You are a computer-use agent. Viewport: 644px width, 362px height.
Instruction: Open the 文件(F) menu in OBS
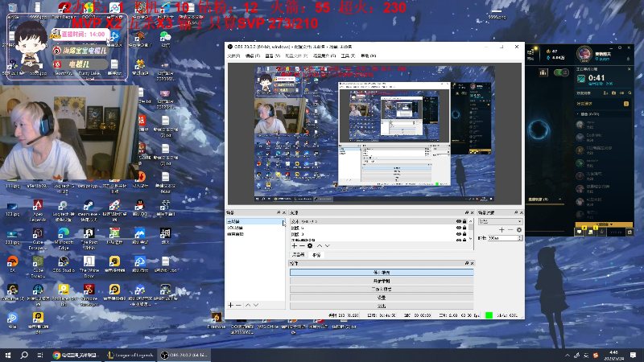coord(233,56)
